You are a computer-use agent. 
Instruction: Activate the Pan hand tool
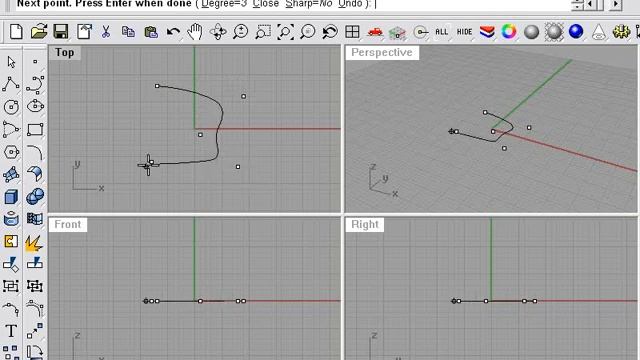coord(195,32)
